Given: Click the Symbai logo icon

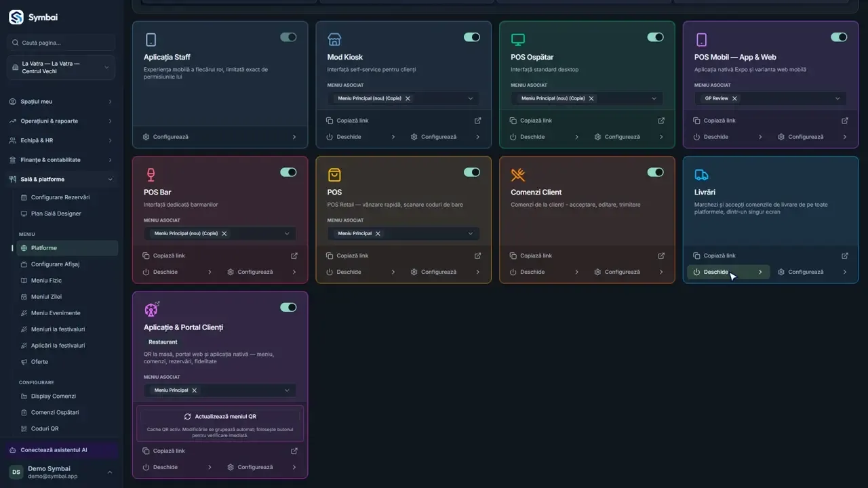Looking at the screenshot, I should coord(16,18).
